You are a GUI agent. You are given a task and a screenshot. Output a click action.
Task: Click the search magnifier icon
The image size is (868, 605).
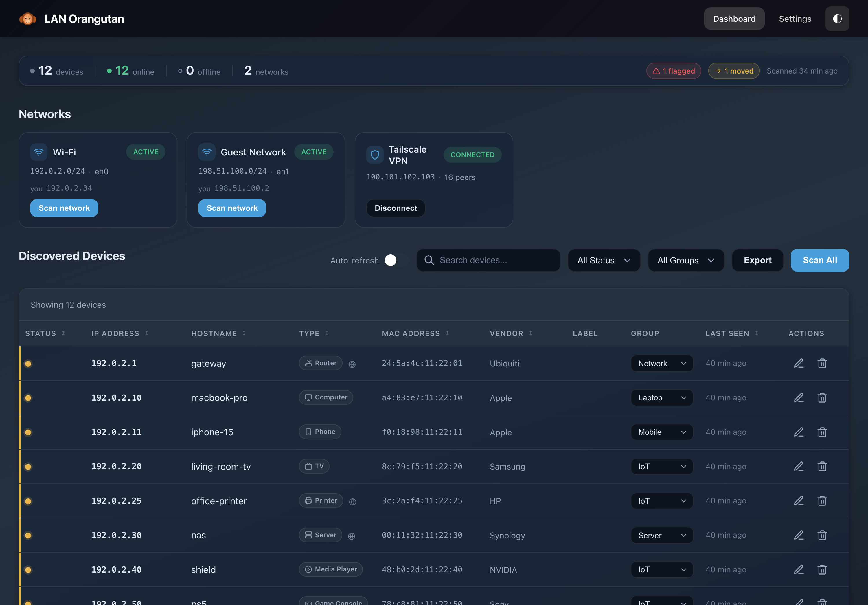[x=429, y=260]
